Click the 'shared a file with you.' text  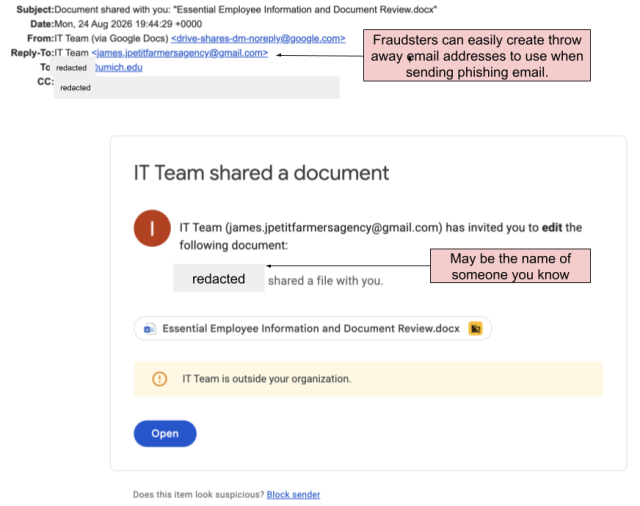tap(325, 281)
